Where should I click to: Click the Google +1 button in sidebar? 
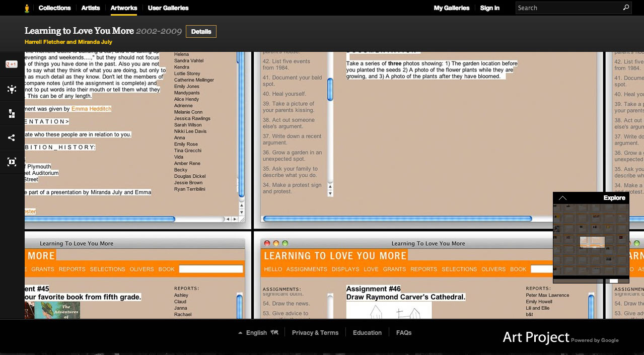click(12, 64)
